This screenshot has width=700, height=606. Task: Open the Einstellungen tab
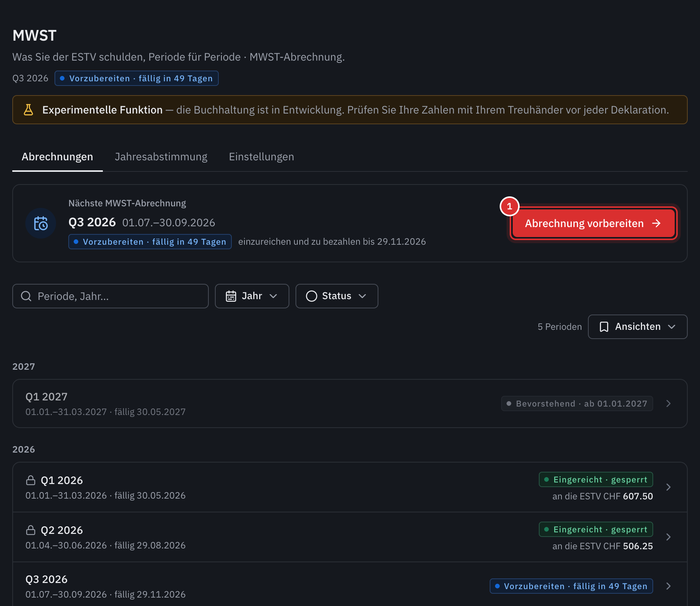(x=261, y=157)
